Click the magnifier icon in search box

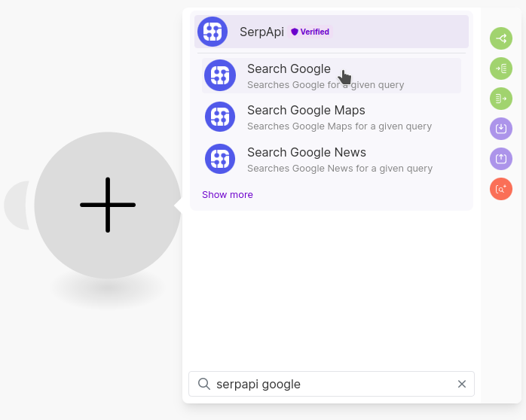tap(204, 384)
